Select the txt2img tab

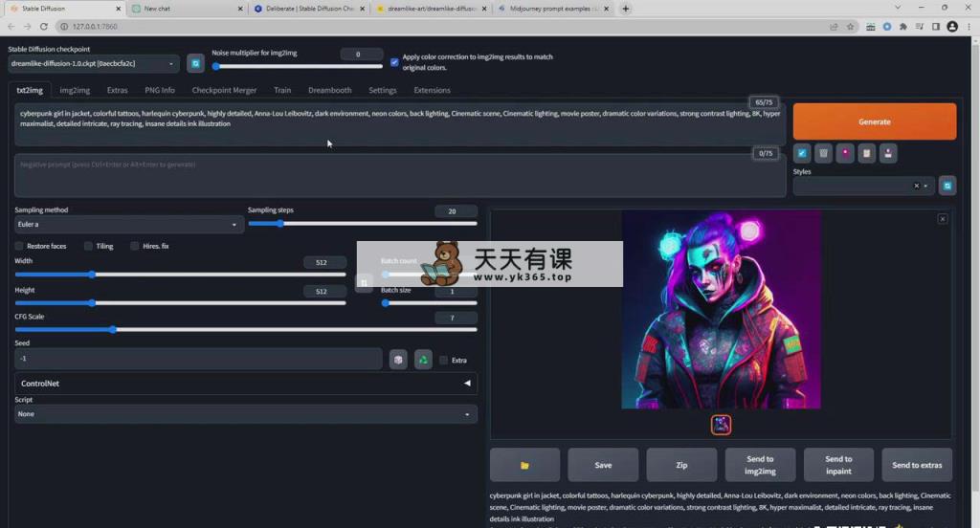[30, 90]
